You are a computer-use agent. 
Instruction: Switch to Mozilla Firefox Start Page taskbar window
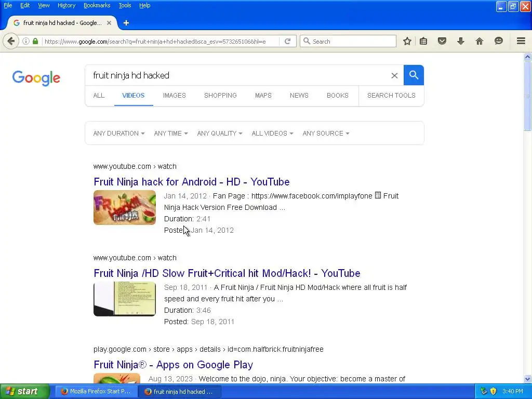pos(96,391)
